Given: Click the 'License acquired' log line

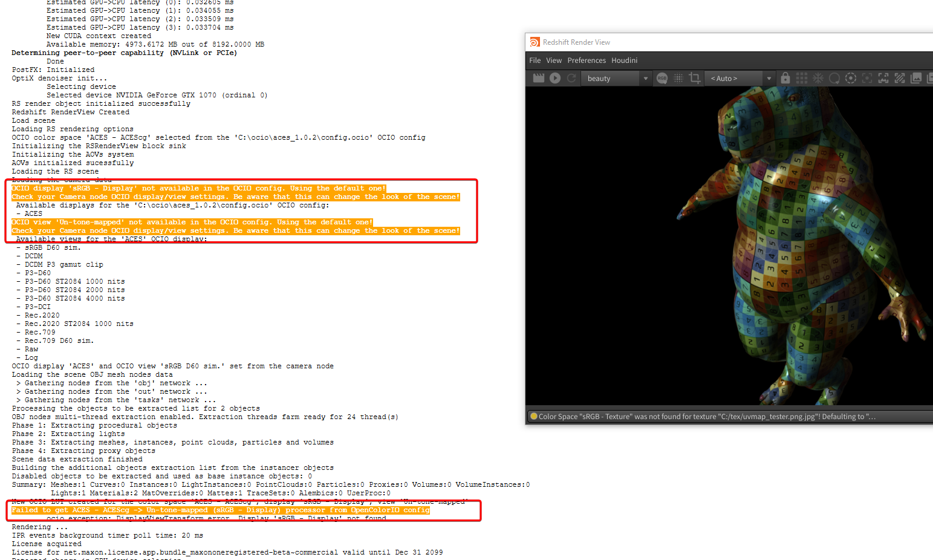Looking at the screenshot, I should 47,544.
